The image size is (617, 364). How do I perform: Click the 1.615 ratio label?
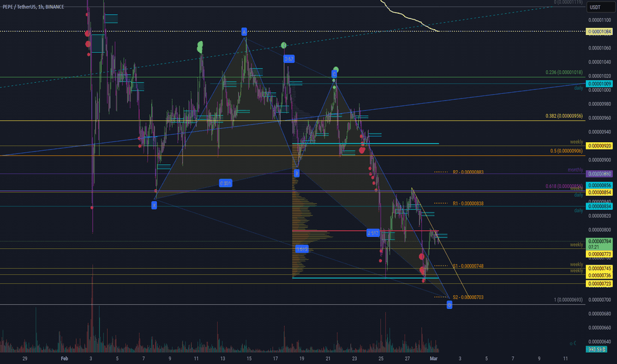point(302,249)
